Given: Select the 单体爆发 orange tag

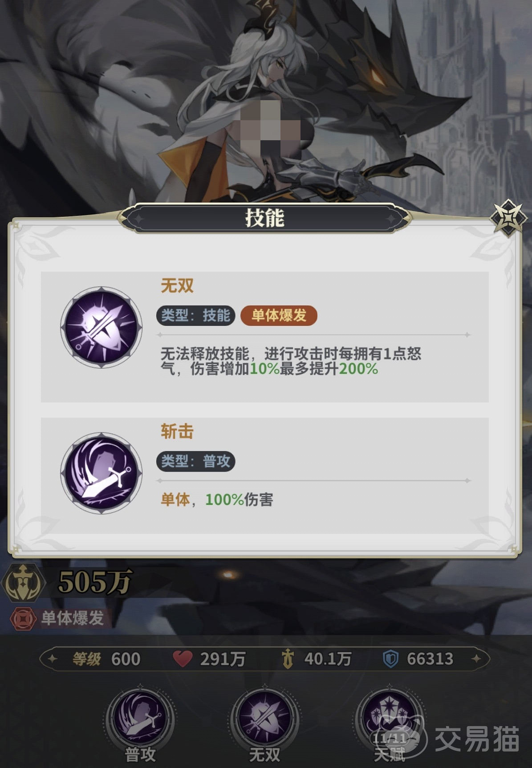Looking at the screenshot, I should pyautogui.click(x=279, y=316).
